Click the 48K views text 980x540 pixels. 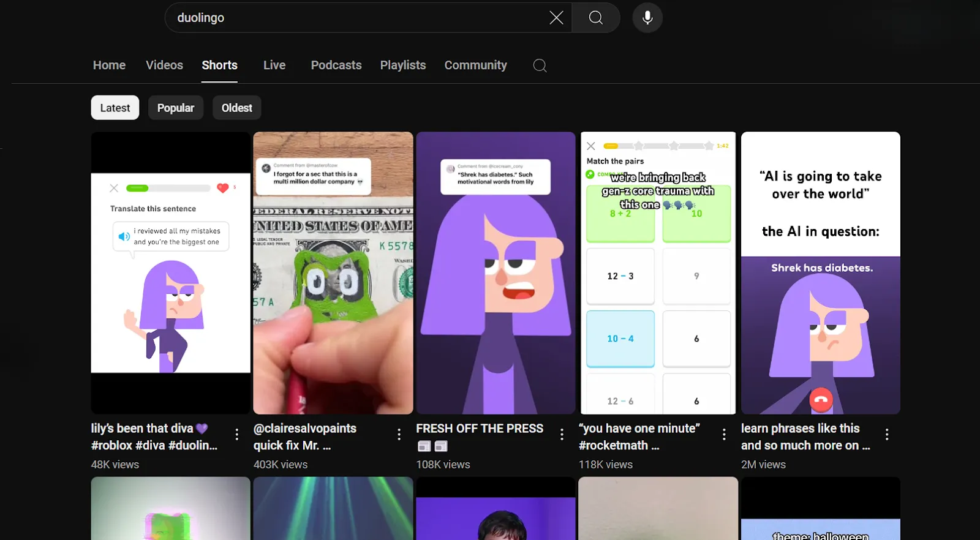(115, 465)
